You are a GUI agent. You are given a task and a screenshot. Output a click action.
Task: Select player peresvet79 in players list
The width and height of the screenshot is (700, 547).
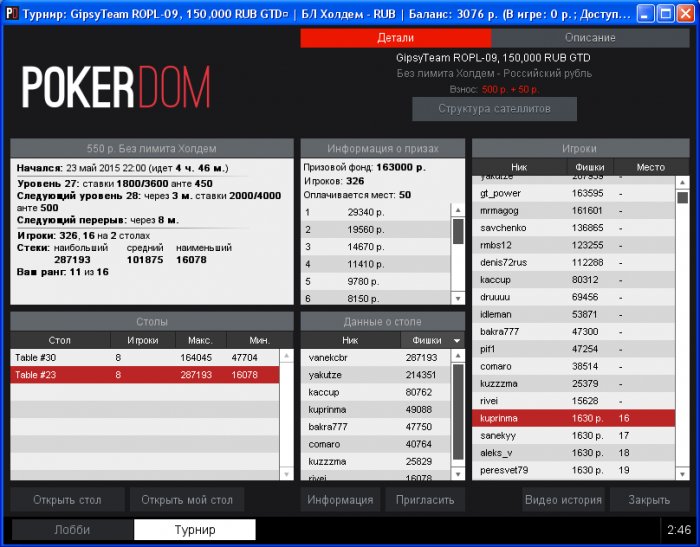click(x=574, y=471)
